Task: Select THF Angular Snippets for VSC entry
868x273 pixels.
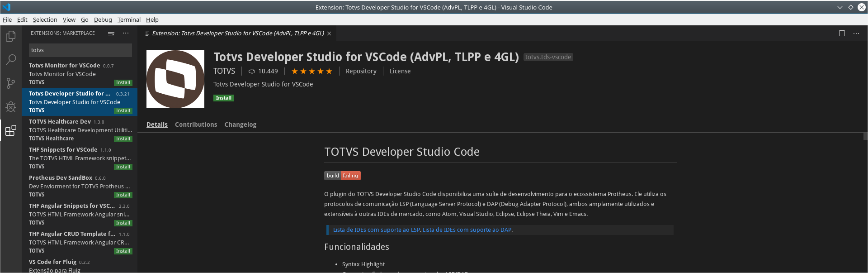Action: (x=80, y=214)
